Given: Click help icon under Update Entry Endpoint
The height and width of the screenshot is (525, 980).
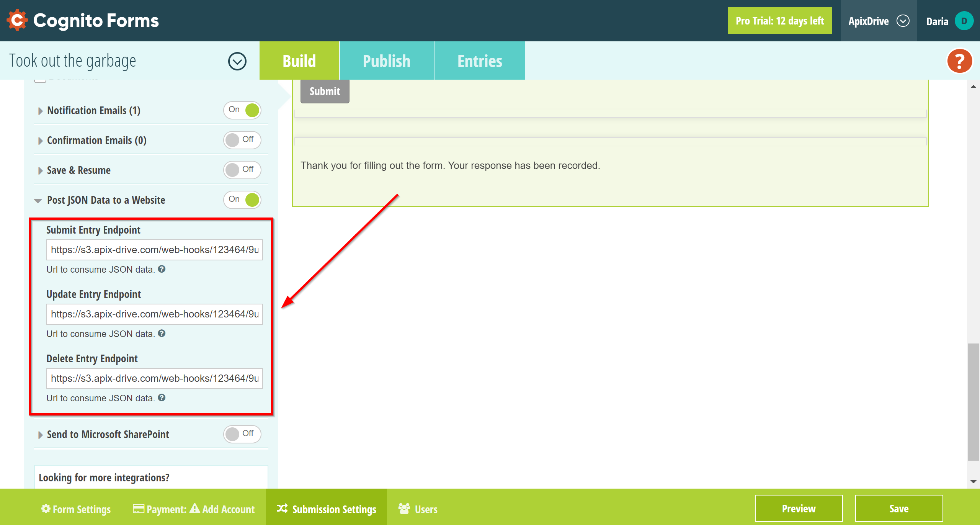Looking at the screenshot, I should [x=162, y=334].
